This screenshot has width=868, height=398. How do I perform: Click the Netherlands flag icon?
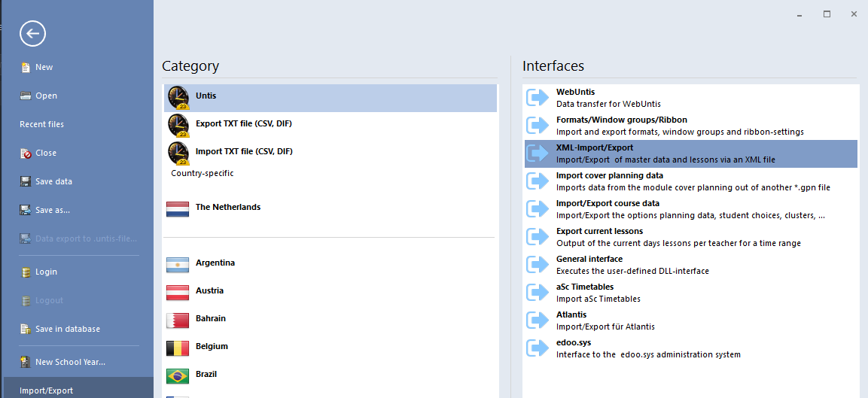click(x=178, y=209)
